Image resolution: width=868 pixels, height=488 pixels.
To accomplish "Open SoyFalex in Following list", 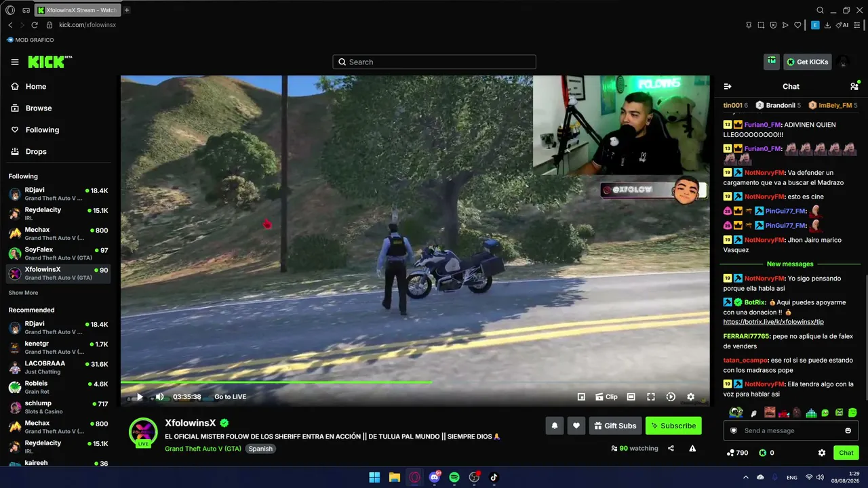I will 58,253.
